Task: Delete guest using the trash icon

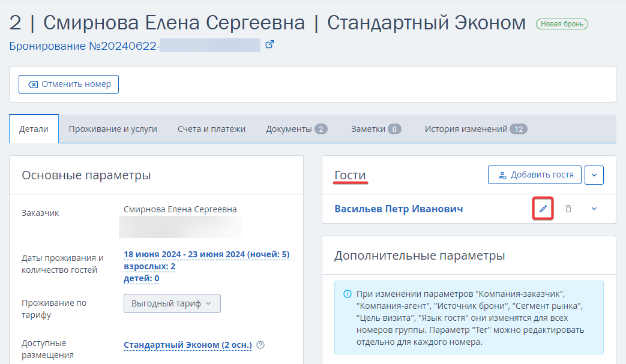Action: (x=568, y=209)
